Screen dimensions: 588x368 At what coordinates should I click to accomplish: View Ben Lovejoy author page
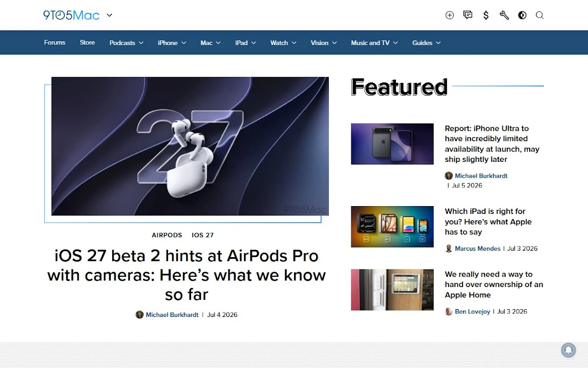(x=472, y=312)
